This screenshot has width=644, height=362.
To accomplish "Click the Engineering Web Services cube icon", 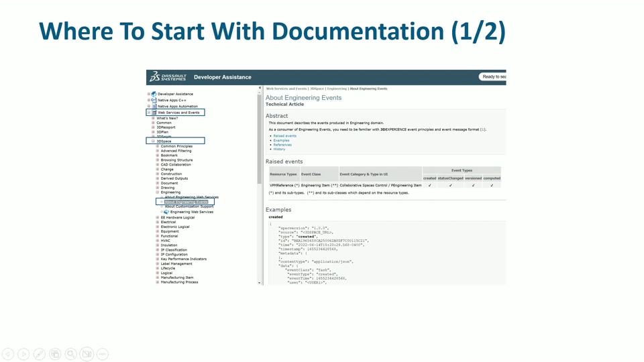I will (x=166, y=213).
